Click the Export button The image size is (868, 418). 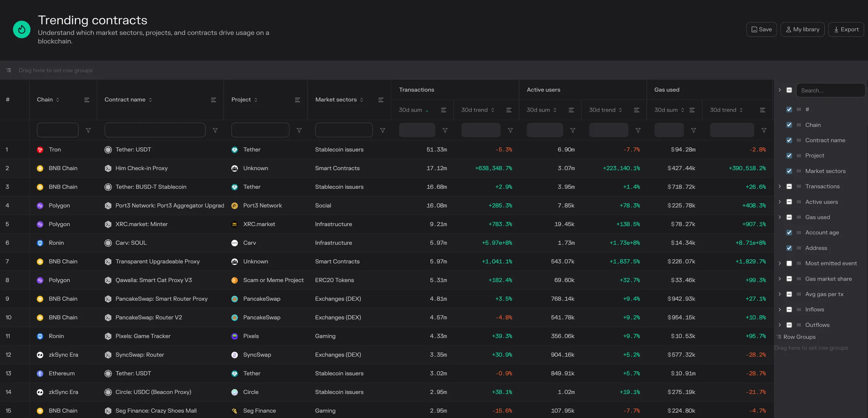846,29
